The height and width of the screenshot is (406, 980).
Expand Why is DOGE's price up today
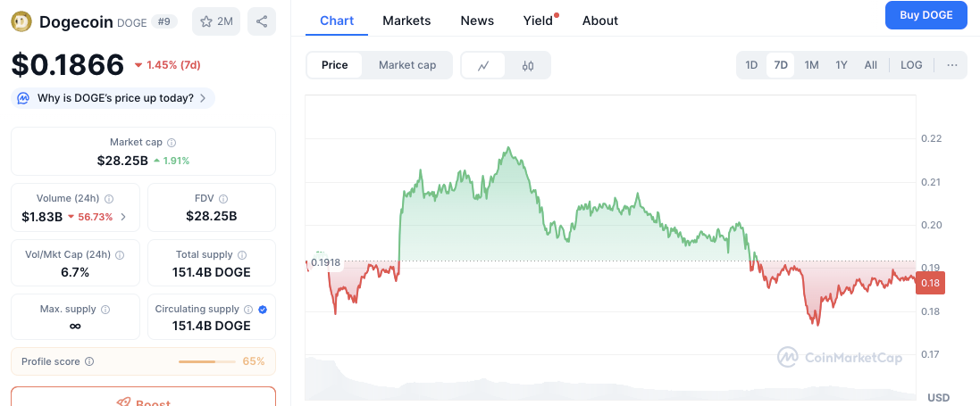click(113, 98)
